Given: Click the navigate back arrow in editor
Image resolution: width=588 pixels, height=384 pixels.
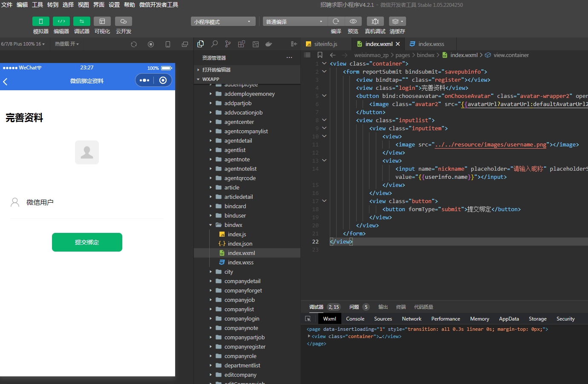Looking at the screenshot, I should pos(333,55).
